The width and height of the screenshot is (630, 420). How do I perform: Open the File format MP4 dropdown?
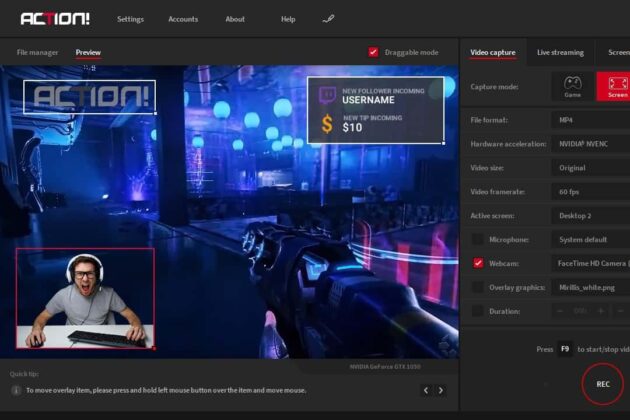(x=591, y=120)
